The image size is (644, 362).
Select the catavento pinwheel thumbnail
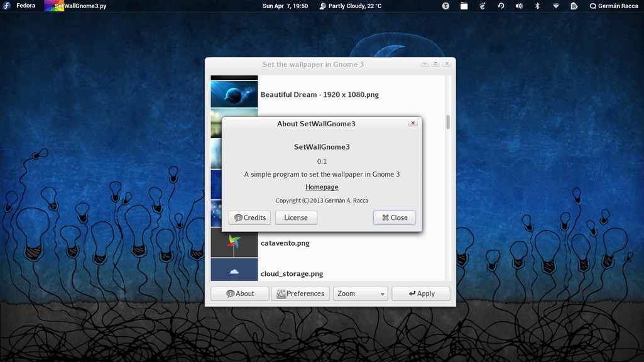234,243
